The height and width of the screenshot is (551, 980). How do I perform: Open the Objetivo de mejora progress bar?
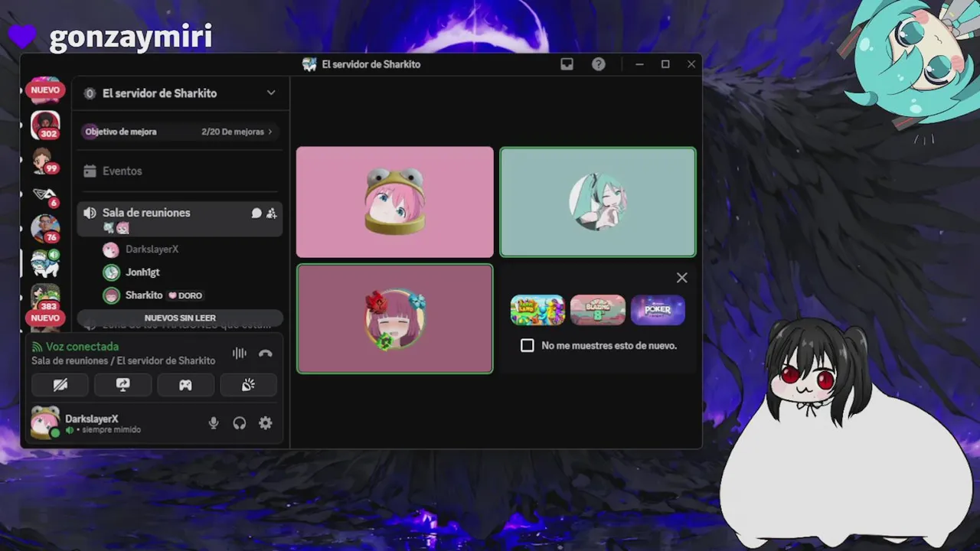[x=180, y=132]
